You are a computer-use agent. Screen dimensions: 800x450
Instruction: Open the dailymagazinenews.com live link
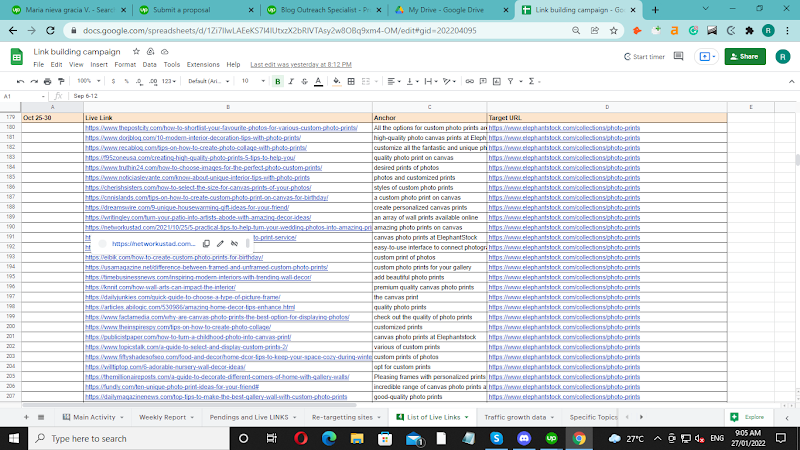pyautogui.click(x=216, y=397)
